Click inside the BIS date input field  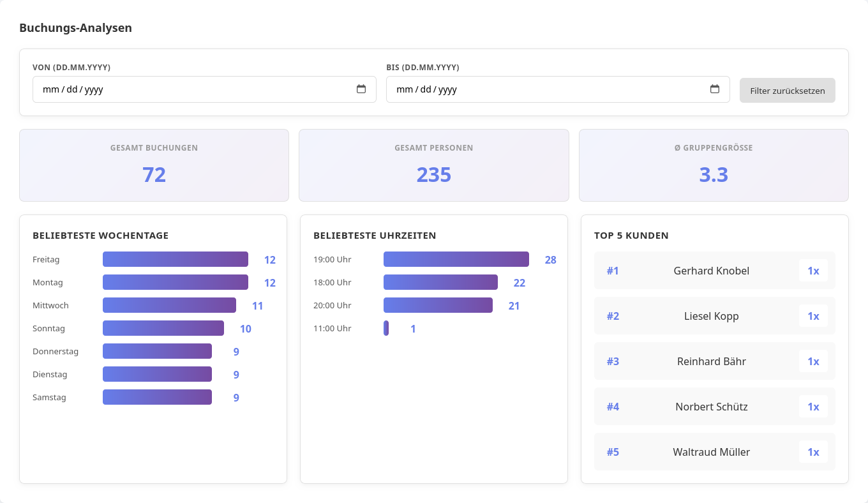[x=542, y=89]
